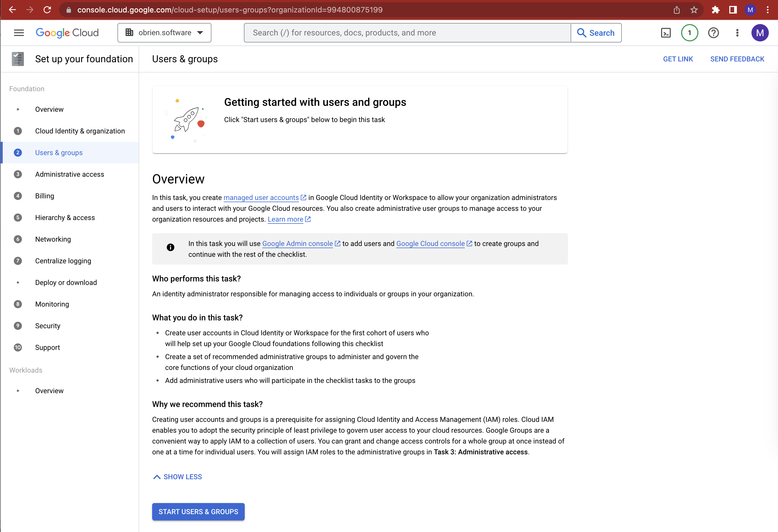Open the help question mark panel
The image size is (778, 532).
(713, 32)
